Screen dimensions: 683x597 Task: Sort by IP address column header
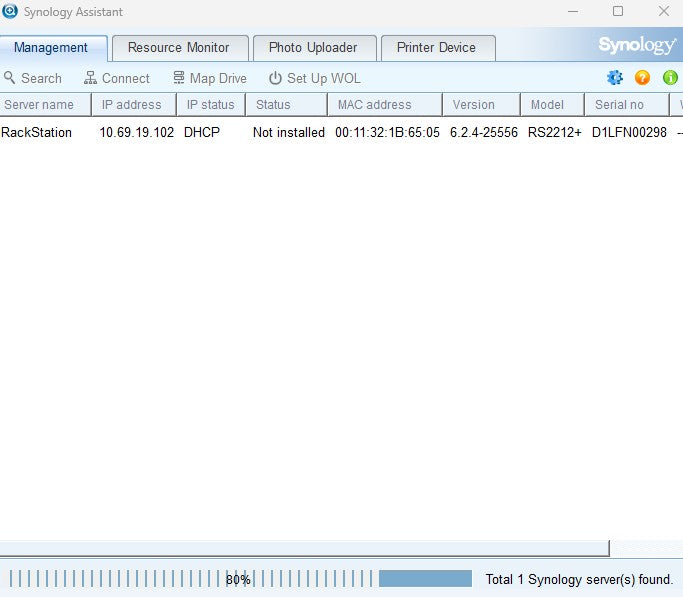(134, 105)
